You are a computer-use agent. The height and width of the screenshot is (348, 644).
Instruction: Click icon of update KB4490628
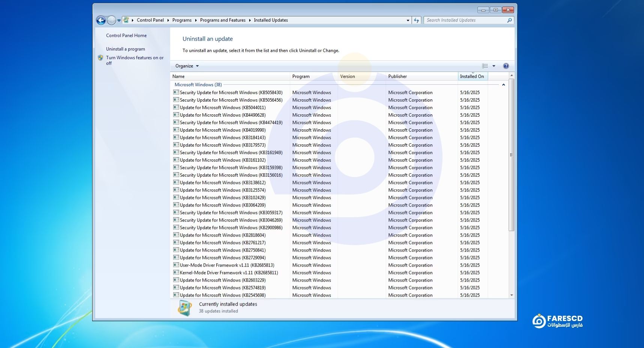click(x=176, y=115)
